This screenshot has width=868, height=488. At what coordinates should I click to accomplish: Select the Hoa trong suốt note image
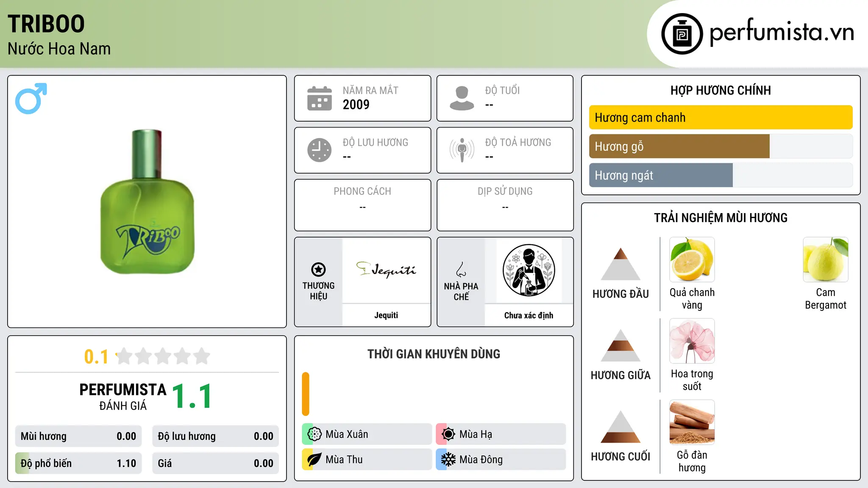692,341
